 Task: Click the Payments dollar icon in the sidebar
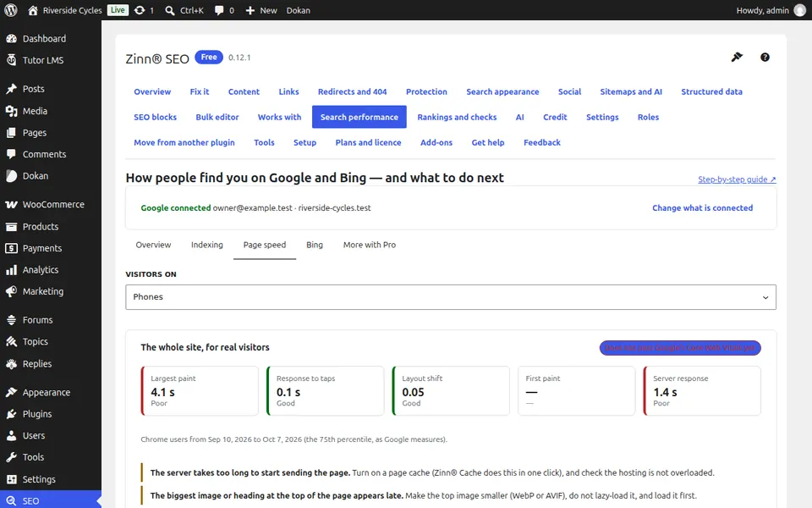(x=11, y=248)
